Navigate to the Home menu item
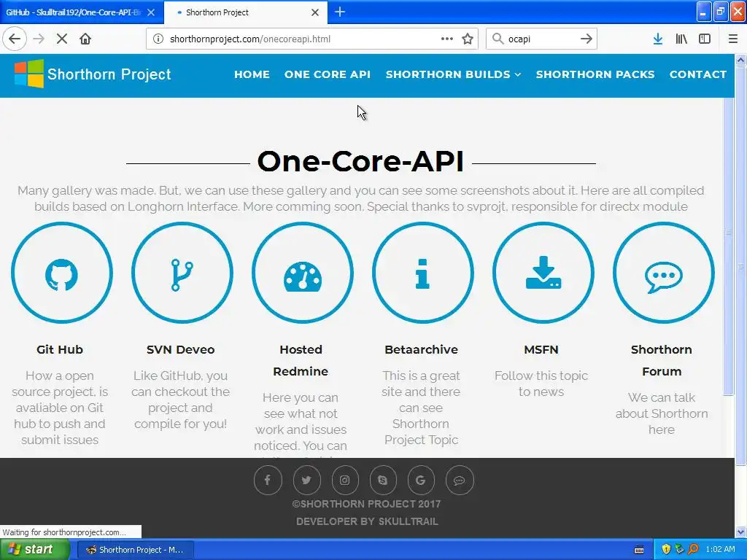 click(x=252, y=74)
